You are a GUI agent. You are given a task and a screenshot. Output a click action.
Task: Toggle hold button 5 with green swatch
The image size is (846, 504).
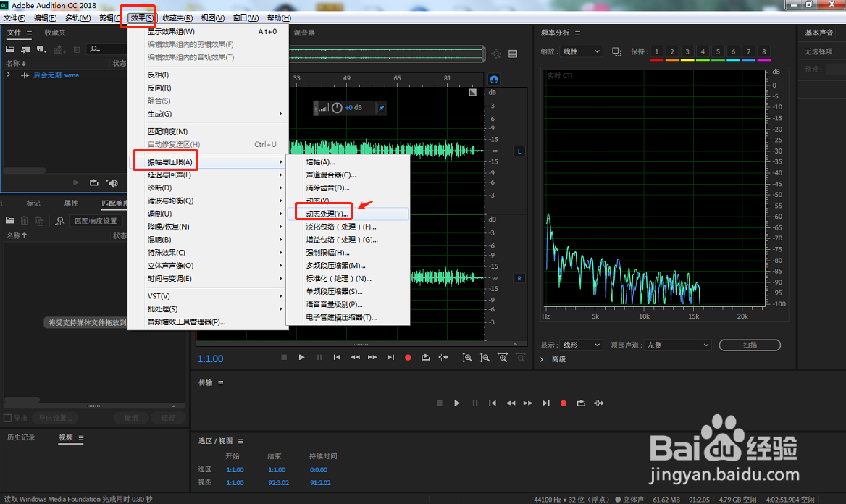[718, 52]
